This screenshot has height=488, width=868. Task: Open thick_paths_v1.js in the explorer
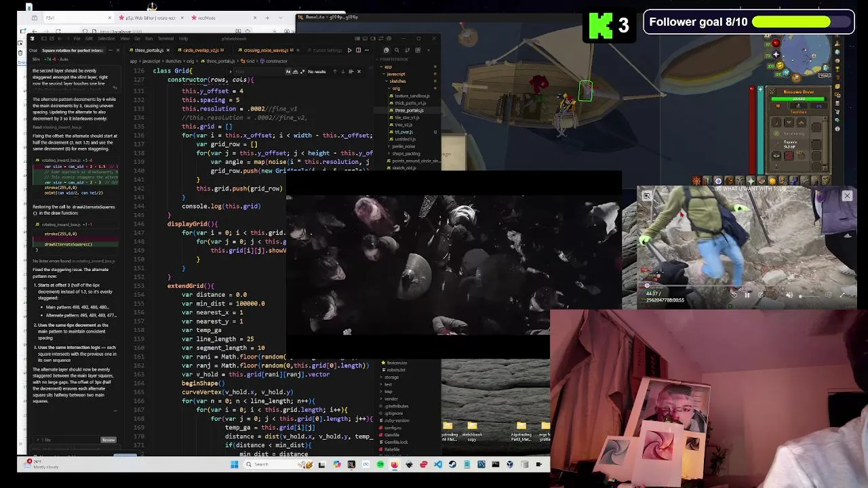pos(409,103)
